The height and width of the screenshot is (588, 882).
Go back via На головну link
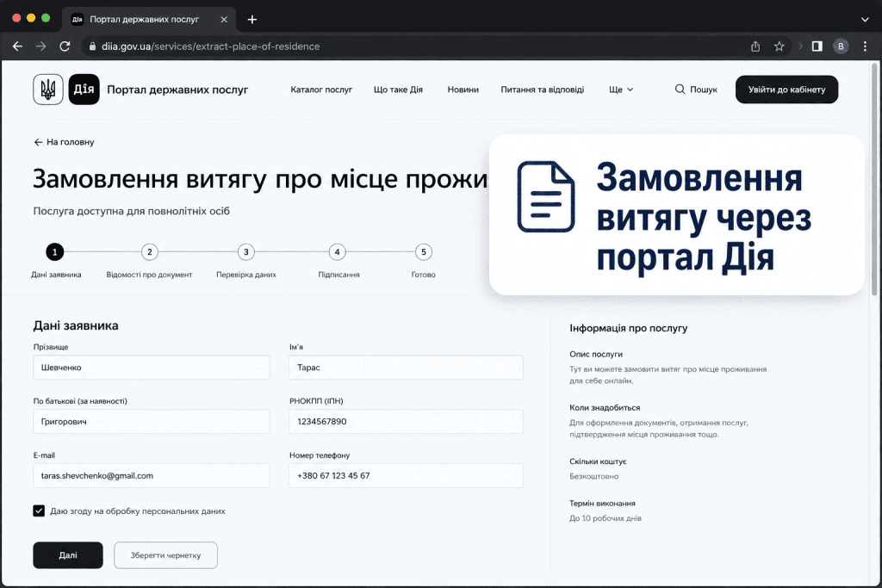[x=64, y=142]
